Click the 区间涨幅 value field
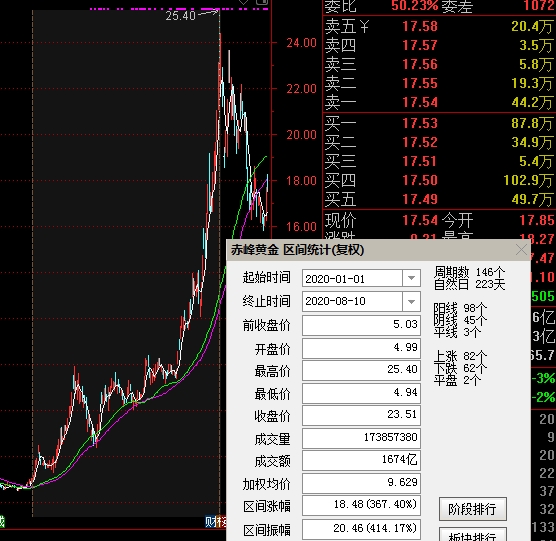Image resolution: width=556 pixels, height=541 pixels. tap(361, 505)
